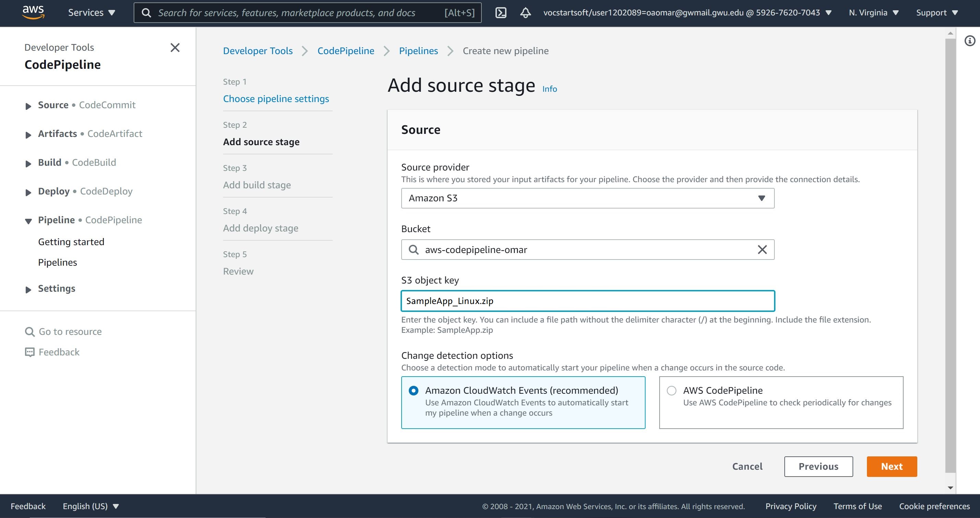Click the footer Feedback link
The image size is (980, 518).
tap(28, 506)
